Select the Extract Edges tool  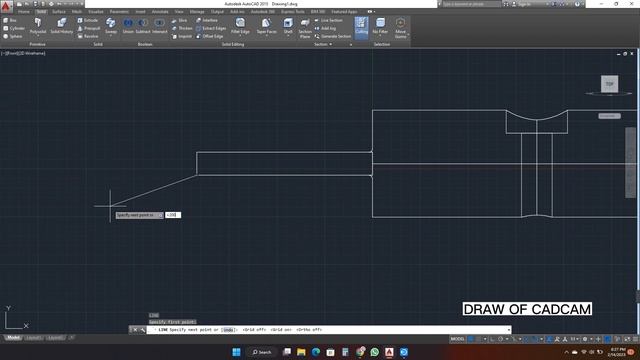tap(211, 28)
